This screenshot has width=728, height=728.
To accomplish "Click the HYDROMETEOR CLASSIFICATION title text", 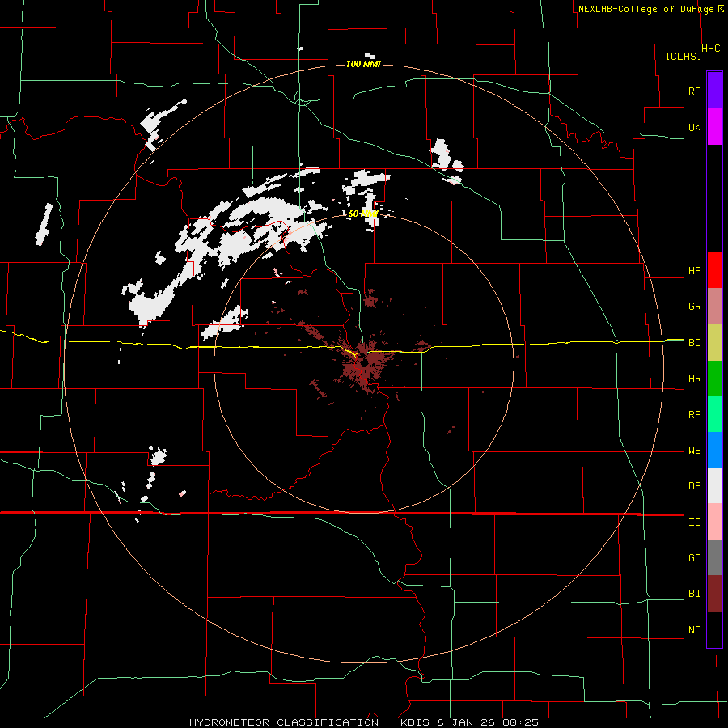I will [x=284, y=722].
